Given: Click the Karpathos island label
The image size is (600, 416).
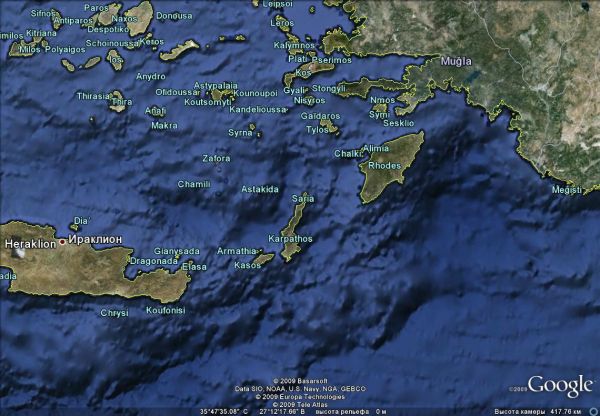Looking at the screenshot, I should pyautogui.click(x=291, y=239).
